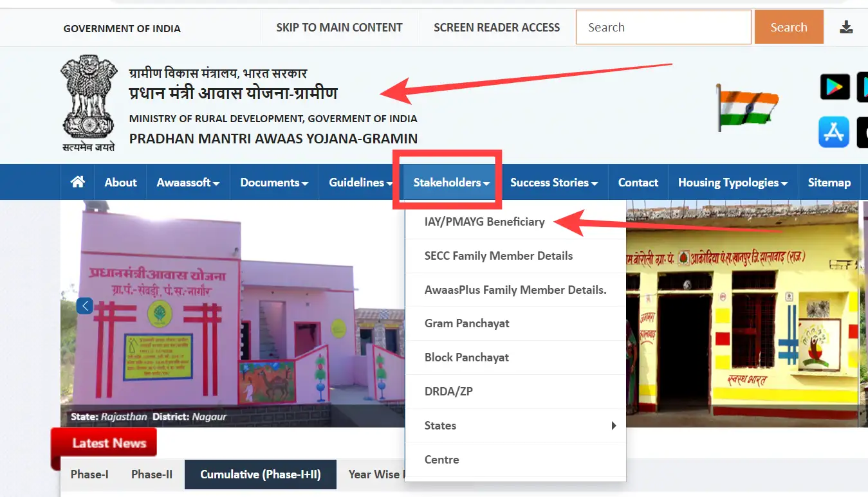Image resolution: width=868 pixels, height=497 pixels.
Task: Open the Google Play store badge
Action: 835,87
